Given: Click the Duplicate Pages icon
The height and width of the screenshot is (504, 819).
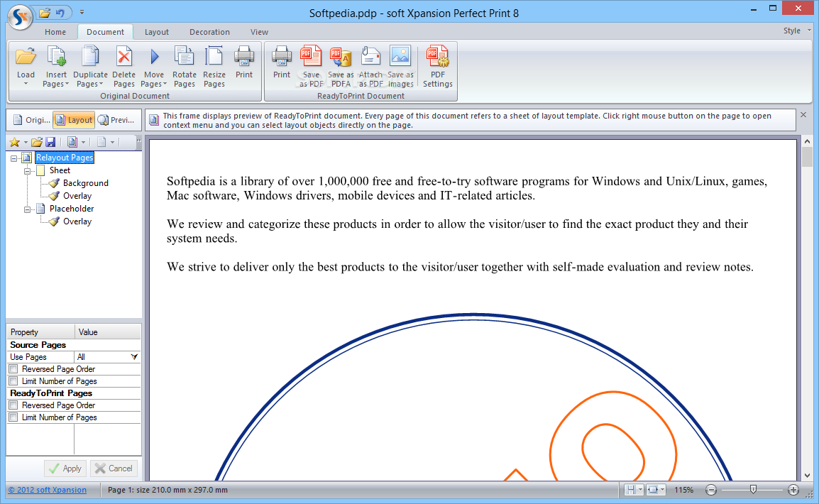Looking at the screenshot, I should [90, 56].
